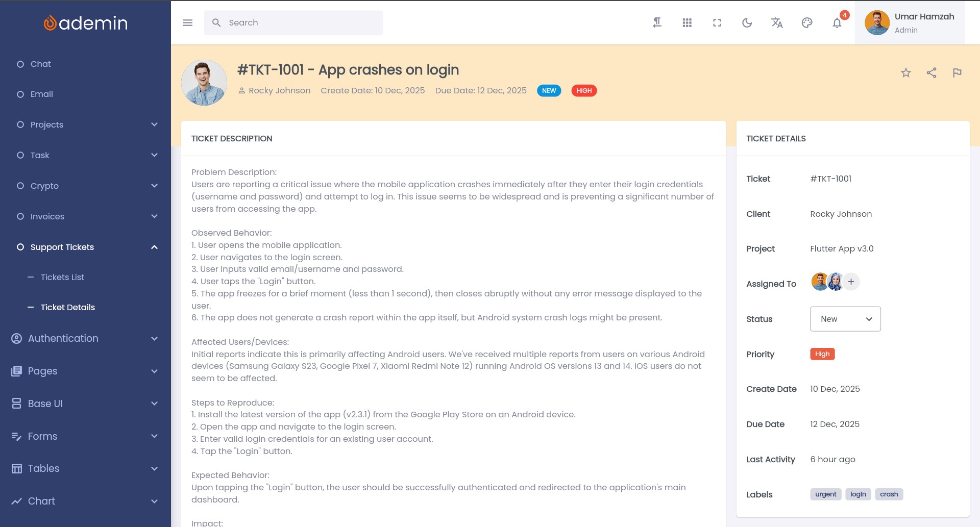Flag the ticket with flag icon
This screenshot has height=527, width=980.
(957, 73)
